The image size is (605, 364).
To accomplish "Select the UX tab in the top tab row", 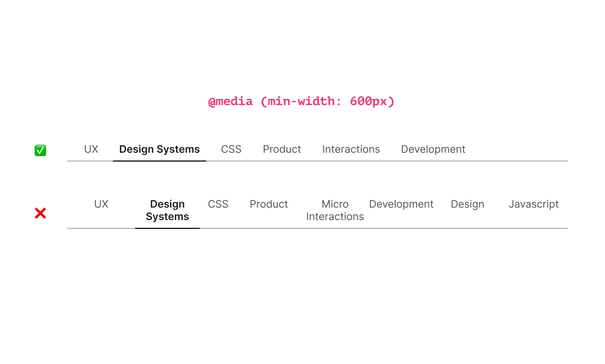I will [91, 149].
